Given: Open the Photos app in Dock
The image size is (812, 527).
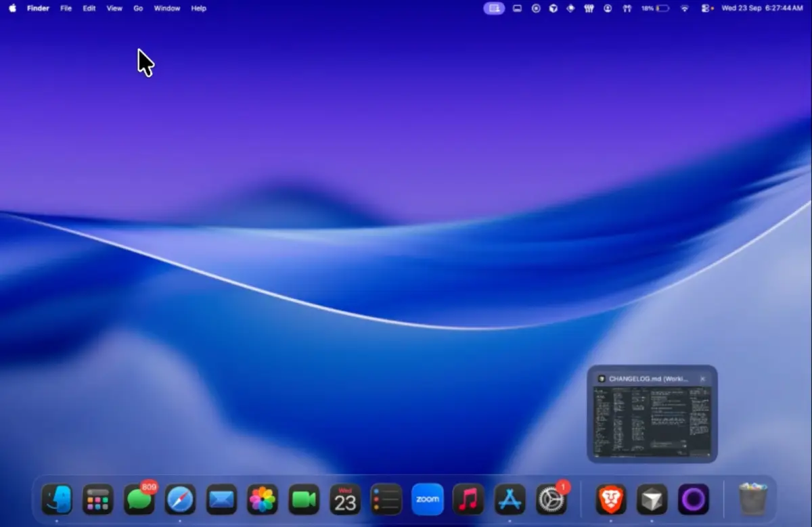Looking at the screenshot, I should pos(263,500).
